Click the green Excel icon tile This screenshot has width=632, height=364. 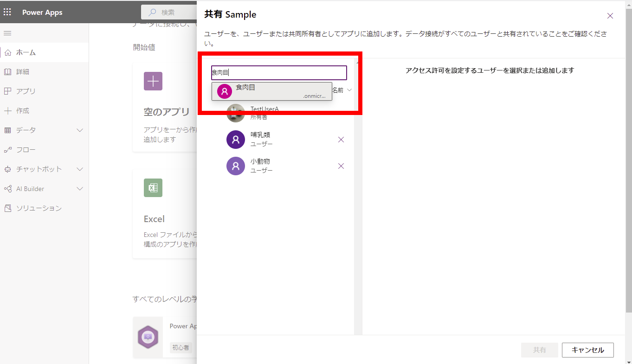[153, 188]
